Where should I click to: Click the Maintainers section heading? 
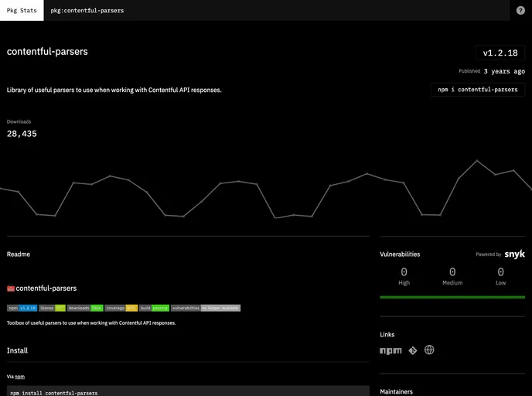click(396, 391)
